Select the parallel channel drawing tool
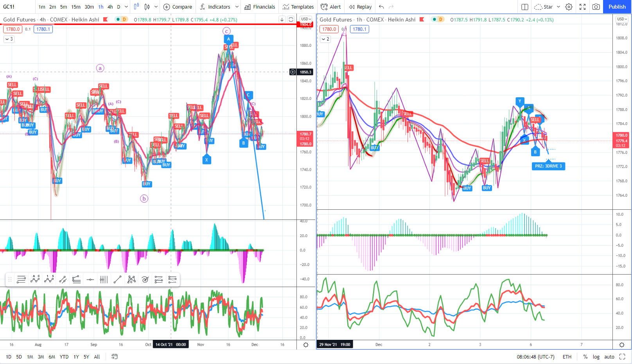Screen dimensions: 632x364 click(x=63, y=279)
